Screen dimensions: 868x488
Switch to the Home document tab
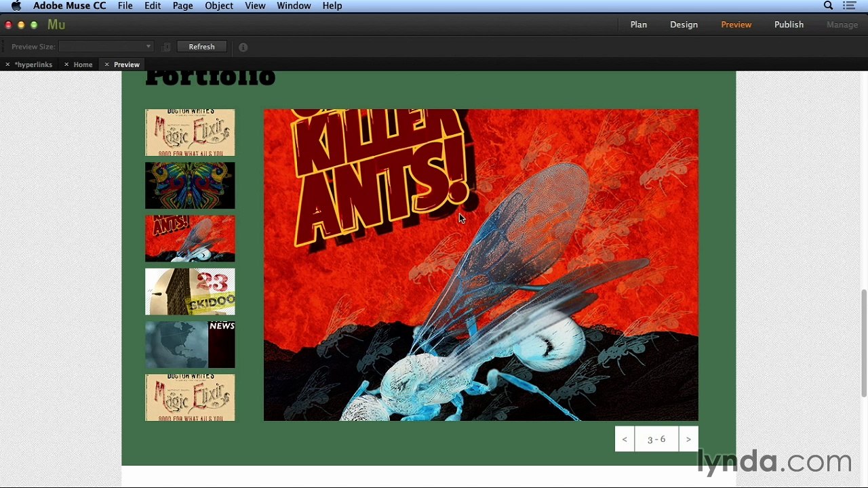[83, 64]
